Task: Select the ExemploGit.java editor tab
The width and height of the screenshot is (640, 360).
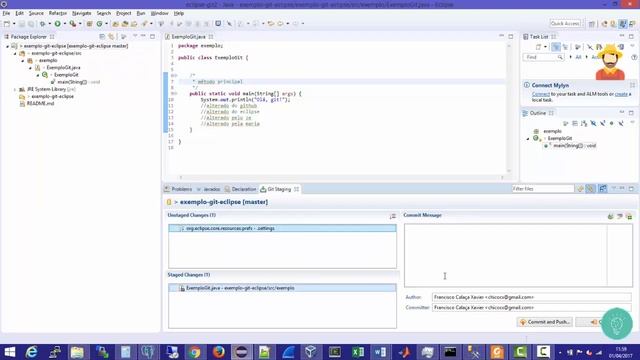Action: [x=188, y=37]
